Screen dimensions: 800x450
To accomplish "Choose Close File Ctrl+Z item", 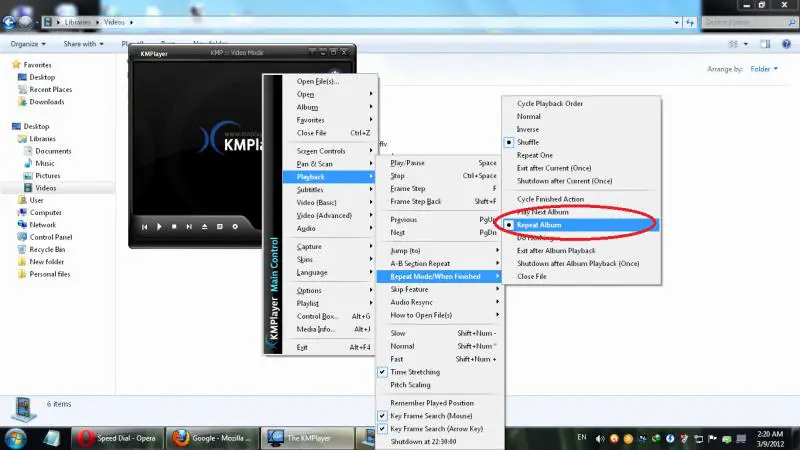I will 330,133.
